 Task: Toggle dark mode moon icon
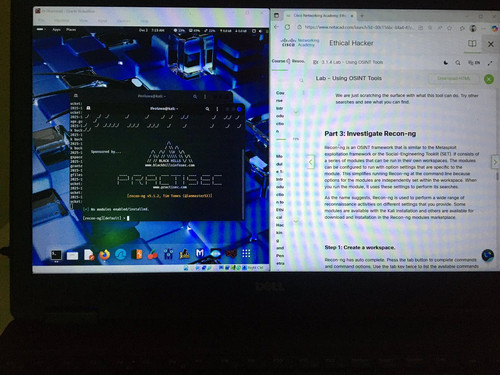point(446,62)
